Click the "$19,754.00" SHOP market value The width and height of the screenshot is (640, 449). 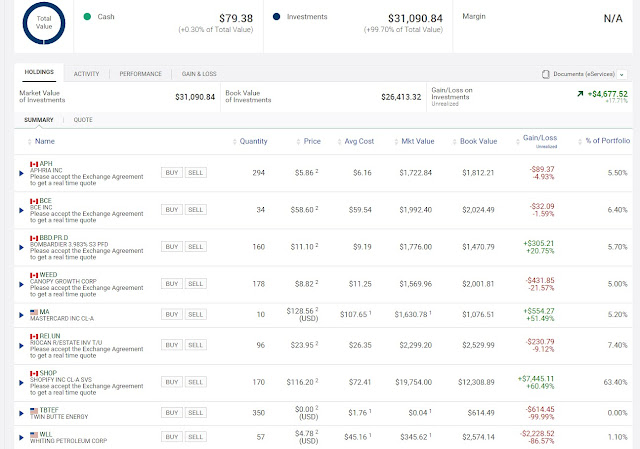(413, 382)
